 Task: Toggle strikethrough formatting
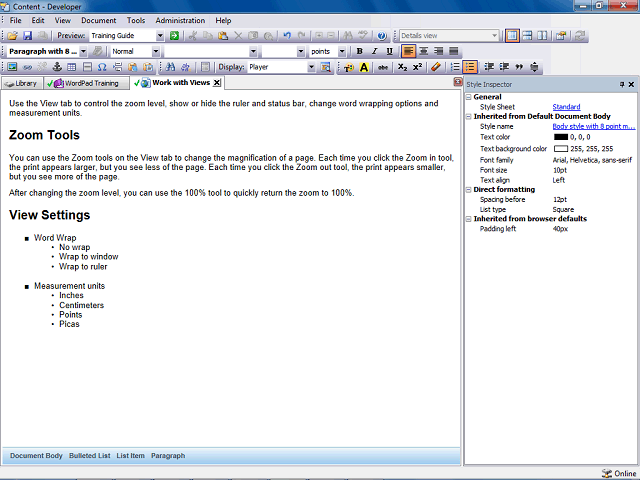coord(382,67)
